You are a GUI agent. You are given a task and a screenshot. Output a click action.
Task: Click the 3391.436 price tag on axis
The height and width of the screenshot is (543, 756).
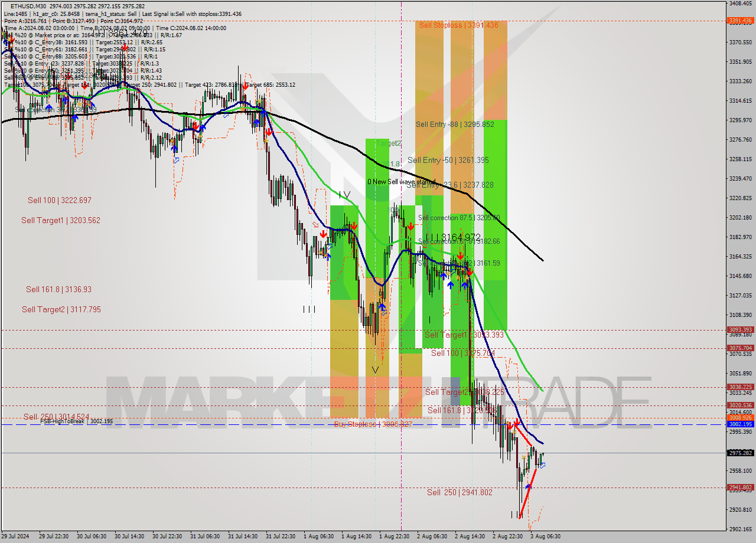coord(740,21)
